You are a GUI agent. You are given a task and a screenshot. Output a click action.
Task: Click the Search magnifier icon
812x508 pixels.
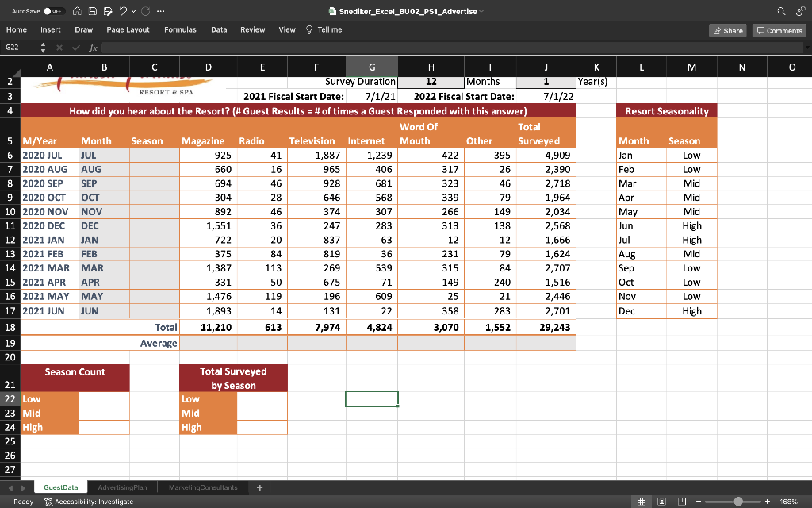(x=781, y=11)
